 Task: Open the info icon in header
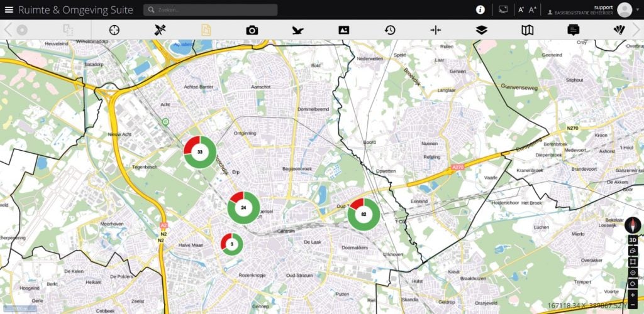pos(480,10)
